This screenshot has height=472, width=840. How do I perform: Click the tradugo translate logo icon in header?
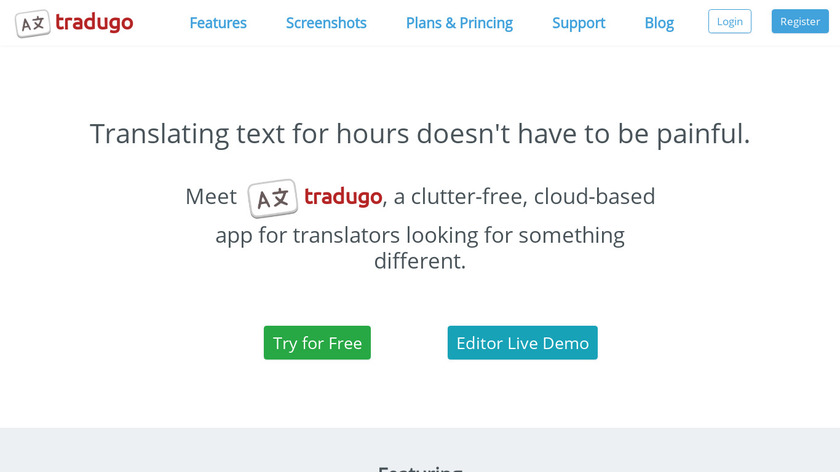[31, 23]
